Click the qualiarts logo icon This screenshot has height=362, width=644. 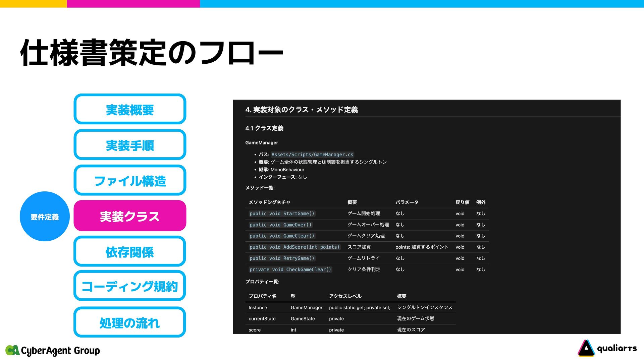586,348
